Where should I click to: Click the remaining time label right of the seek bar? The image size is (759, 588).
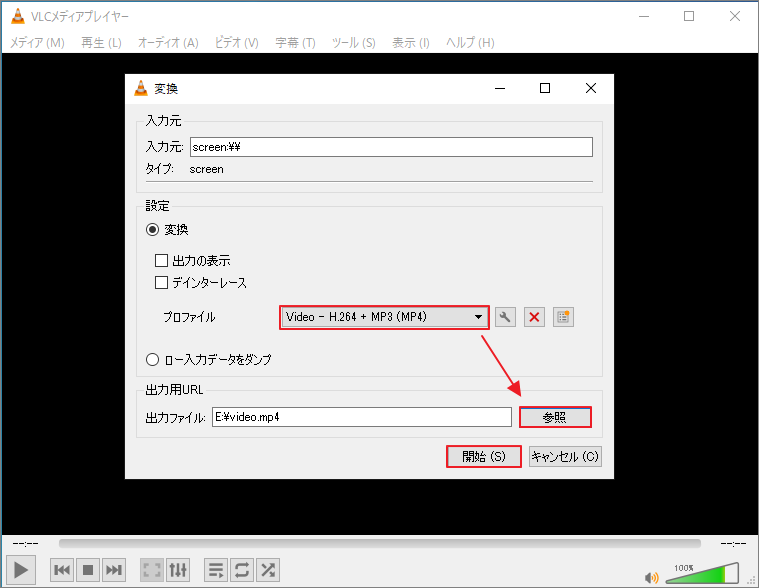click(733, 543)
